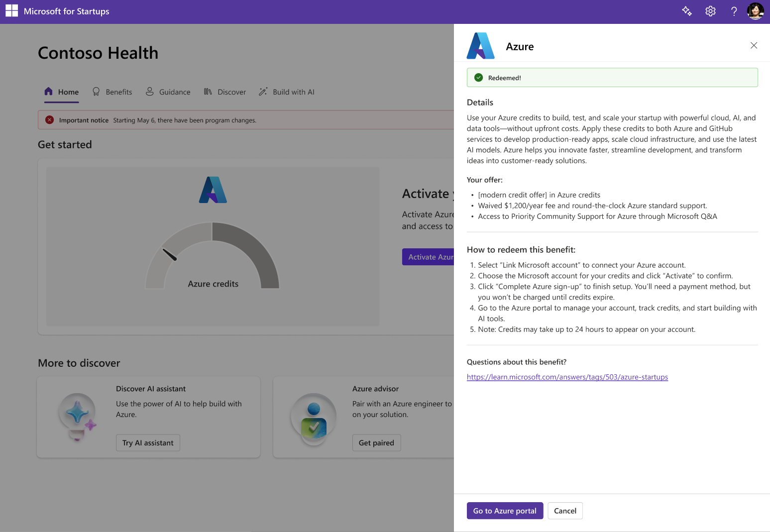Viewport: 770px width, 532px height.
Task: Click the Microsoft app launcher icon
Action: coord(11,10)
